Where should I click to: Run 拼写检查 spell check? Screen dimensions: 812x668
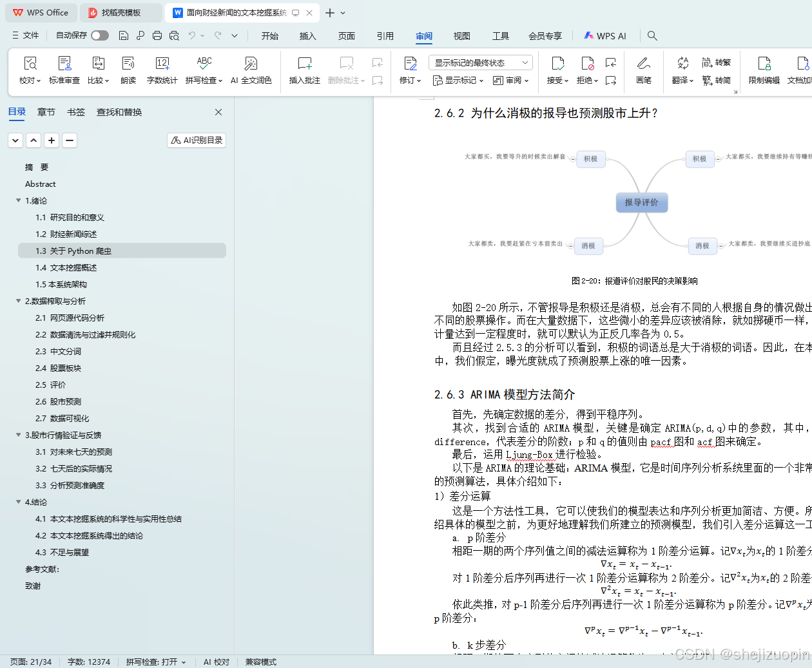pyautogui.click(x=204, y=71)
